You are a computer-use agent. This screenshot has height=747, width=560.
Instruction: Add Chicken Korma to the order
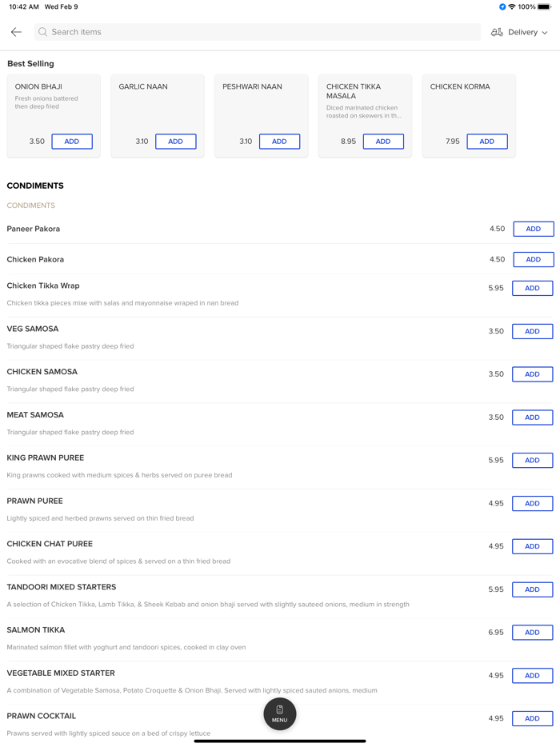pyautogui.click(x=487, y=142)
